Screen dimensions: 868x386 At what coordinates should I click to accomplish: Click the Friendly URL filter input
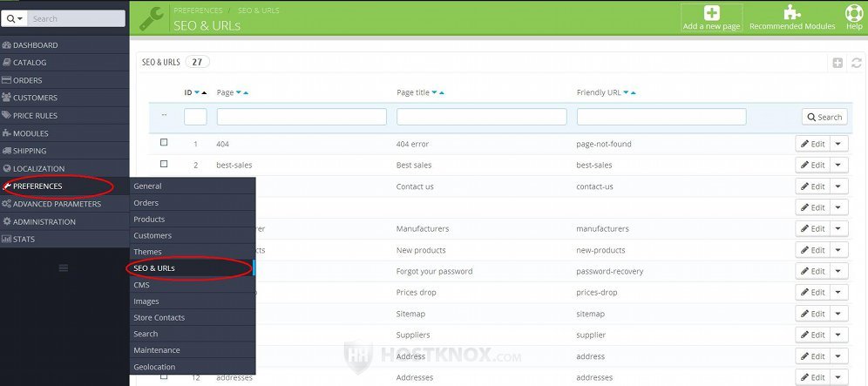(x=661, y=117)
